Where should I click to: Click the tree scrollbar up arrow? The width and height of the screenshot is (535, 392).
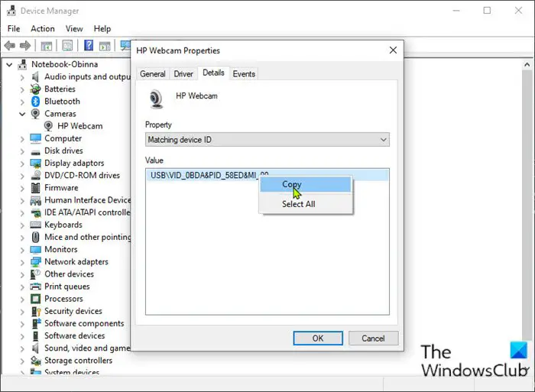click(x=527, y=64)
